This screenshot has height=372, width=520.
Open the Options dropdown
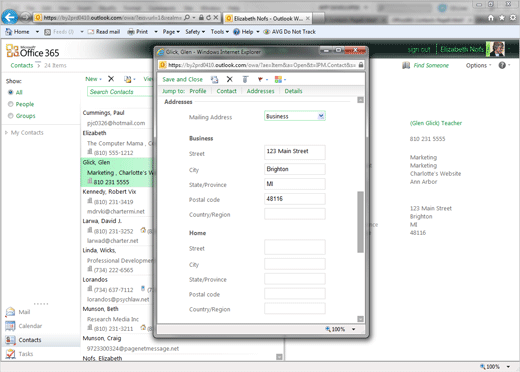[x=478, y=65]
